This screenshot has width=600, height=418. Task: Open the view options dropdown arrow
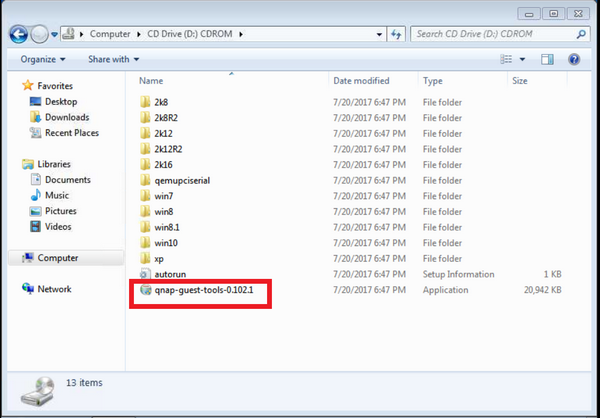point(522,59)
